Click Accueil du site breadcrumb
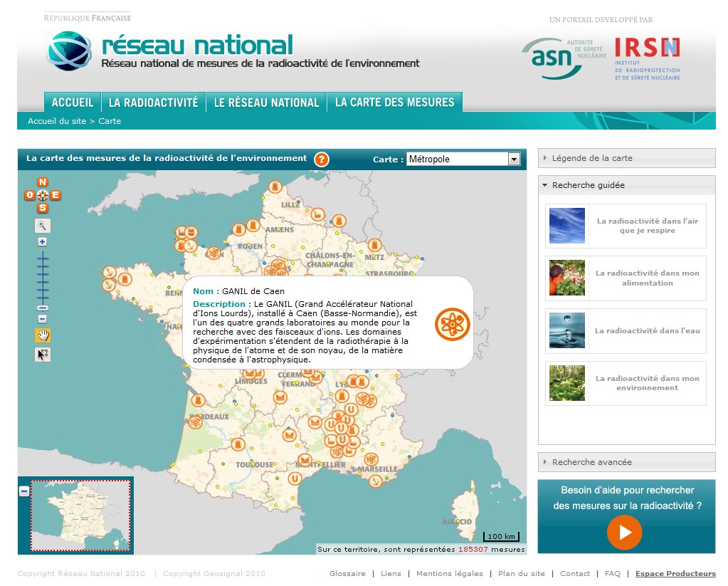 57,121
